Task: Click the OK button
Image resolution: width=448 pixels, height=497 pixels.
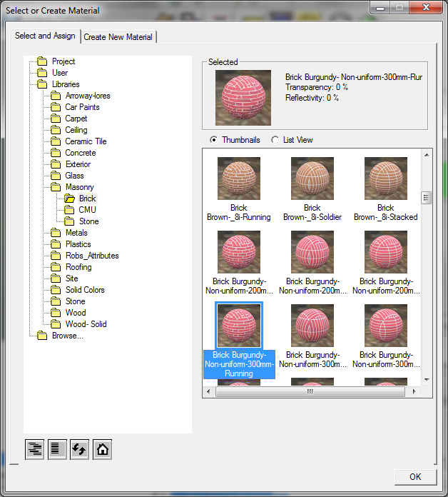Action: tap(415, 477)
